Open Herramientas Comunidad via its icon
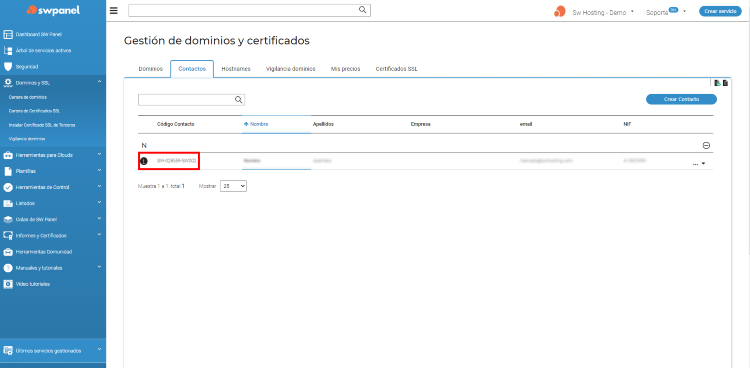This screenshot has width=750, height=369. point(7,252)
